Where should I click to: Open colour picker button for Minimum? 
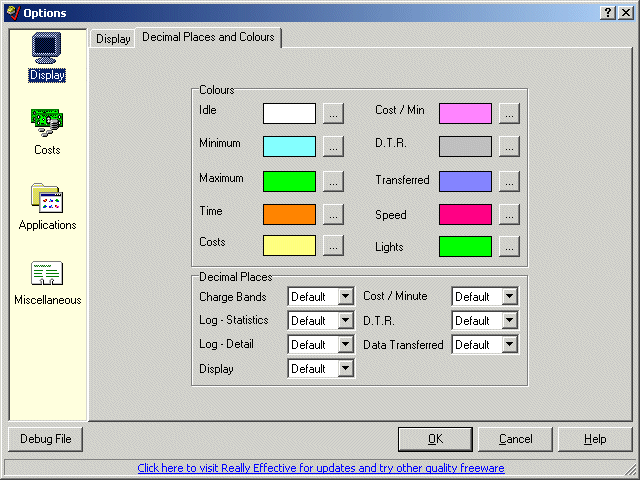pos(333,147)
